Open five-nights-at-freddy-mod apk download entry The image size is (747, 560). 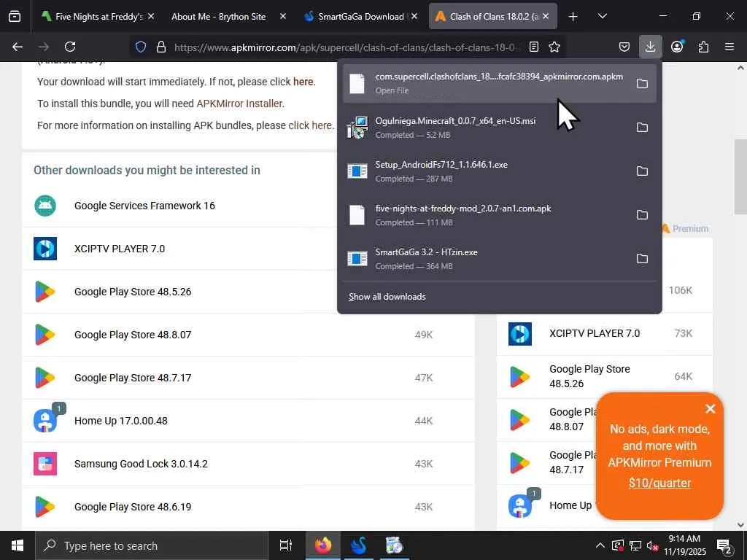pos(486,215)
